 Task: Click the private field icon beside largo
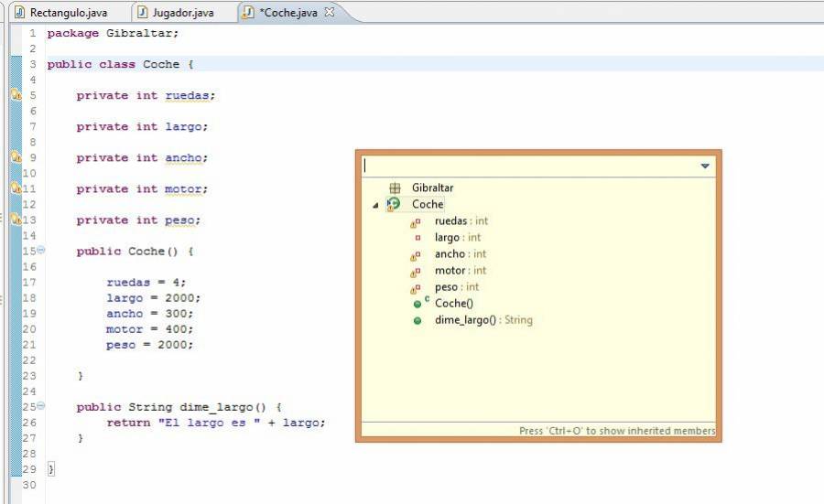[417, 238]
